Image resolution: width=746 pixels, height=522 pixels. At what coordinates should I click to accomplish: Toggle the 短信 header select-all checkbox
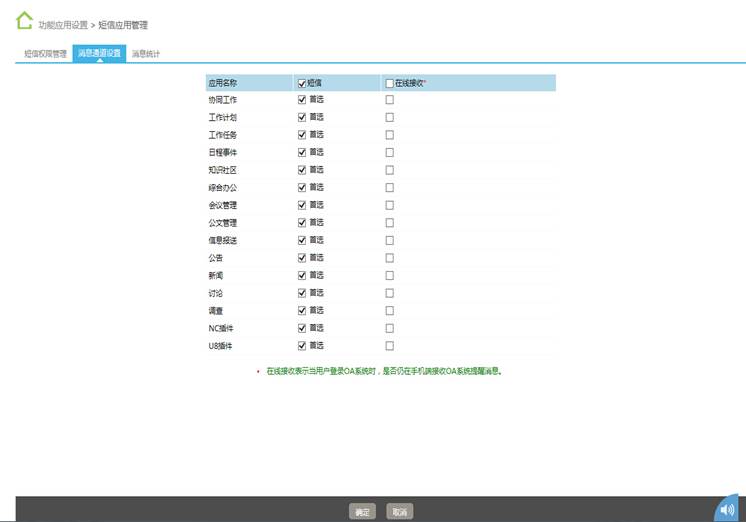tap(302, 83)
